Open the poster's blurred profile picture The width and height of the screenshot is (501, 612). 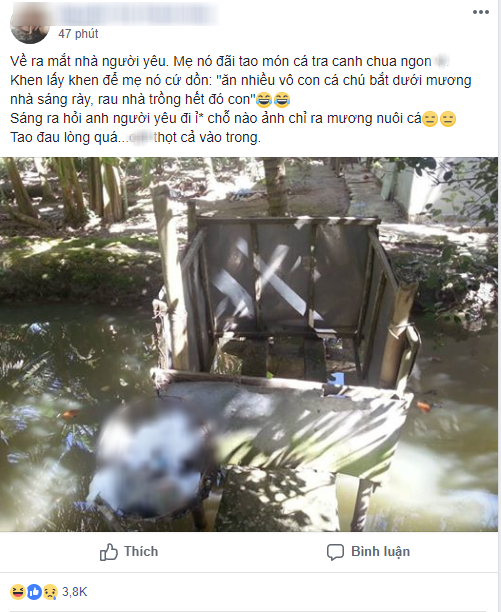pyautogui.click(x=30, y=24)
